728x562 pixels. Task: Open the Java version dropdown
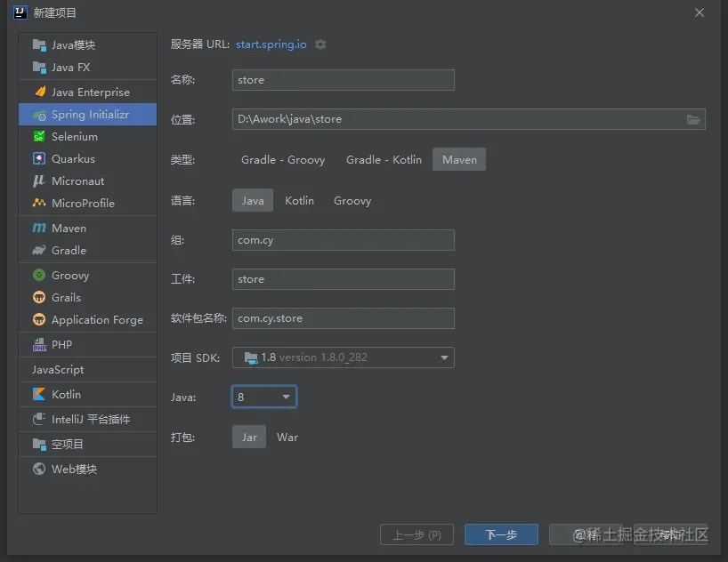click(x=264, y=397)
